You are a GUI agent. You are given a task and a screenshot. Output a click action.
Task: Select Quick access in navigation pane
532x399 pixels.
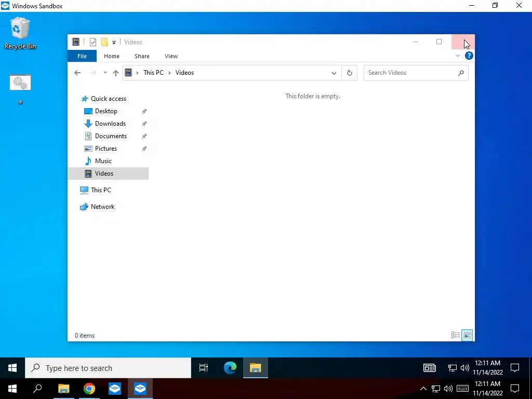click(x=108, y=99)
